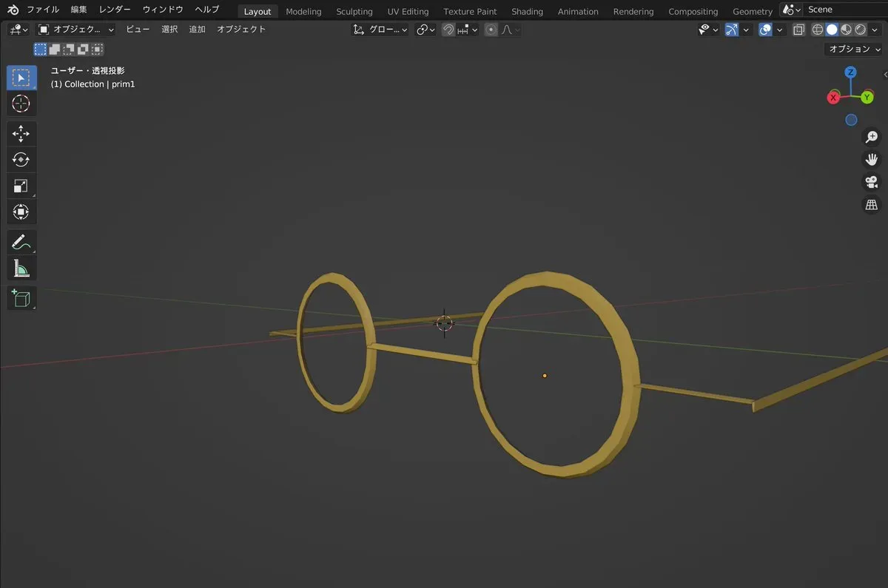Set selection mode to extend

pyautogui.click(x=54, y=50)
